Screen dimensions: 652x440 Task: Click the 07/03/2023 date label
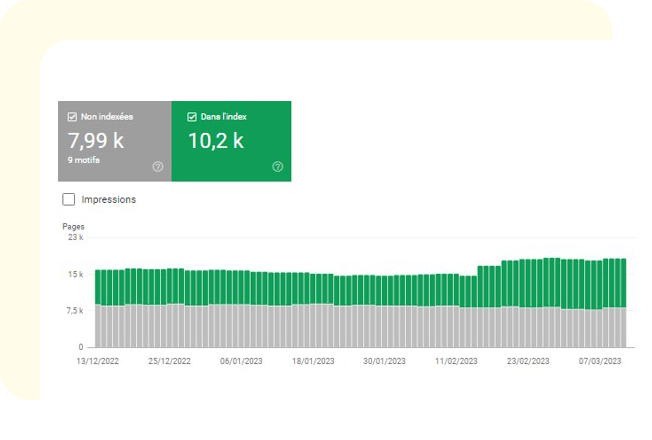599,361
